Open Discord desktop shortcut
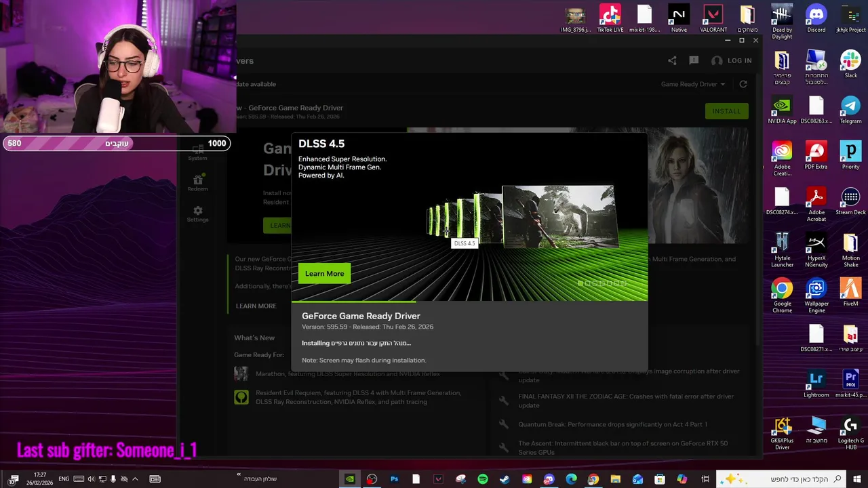Viewport: 868px width, 488px height. point(816,18)
